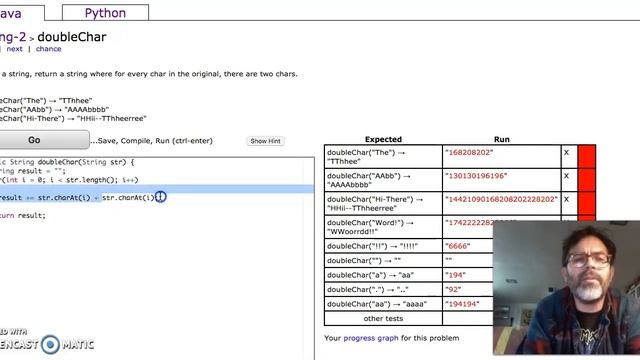Image resolution: width=640 pixels, height=360 pixels.
Task: Click the X mark in the "Hi-There" test row
Action: click(566, 199)
